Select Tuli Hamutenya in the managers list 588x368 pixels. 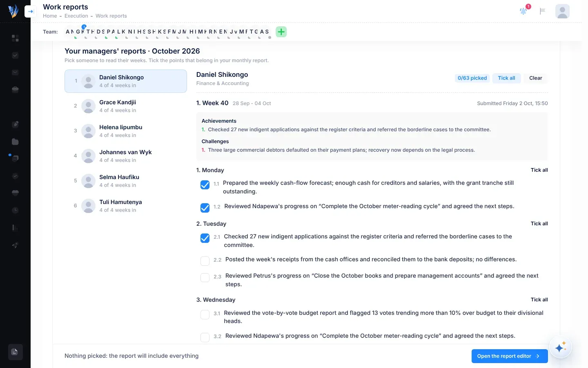(126, 206)
